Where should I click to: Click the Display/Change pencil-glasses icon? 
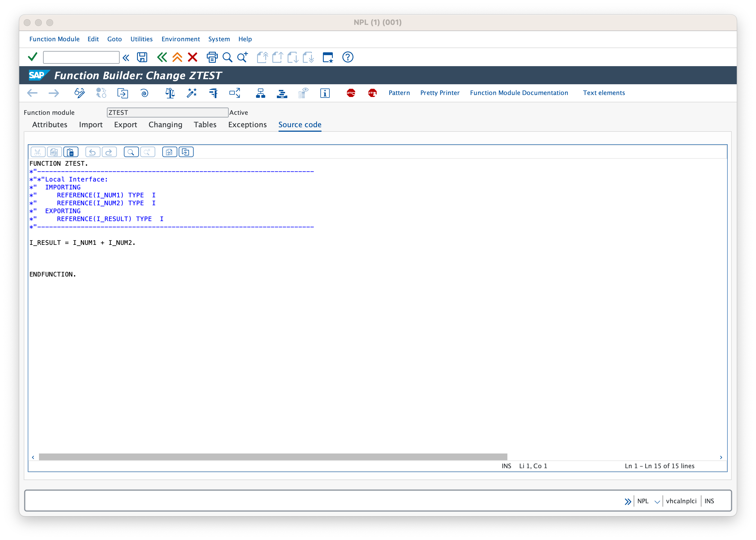(79, 93)
